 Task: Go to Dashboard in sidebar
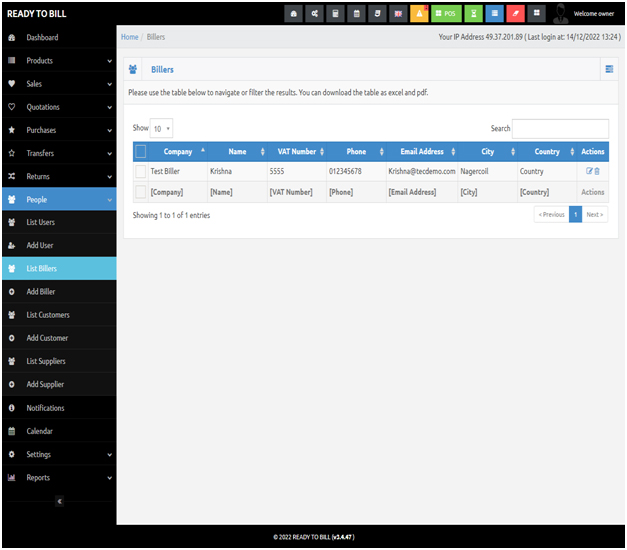(x=59, y=37)
